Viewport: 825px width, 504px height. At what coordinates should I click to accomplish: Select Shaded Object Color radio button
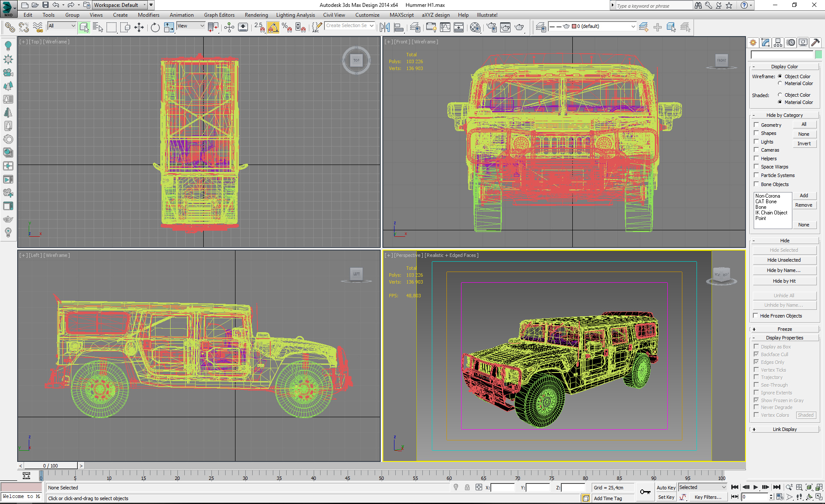click(780, 95)
